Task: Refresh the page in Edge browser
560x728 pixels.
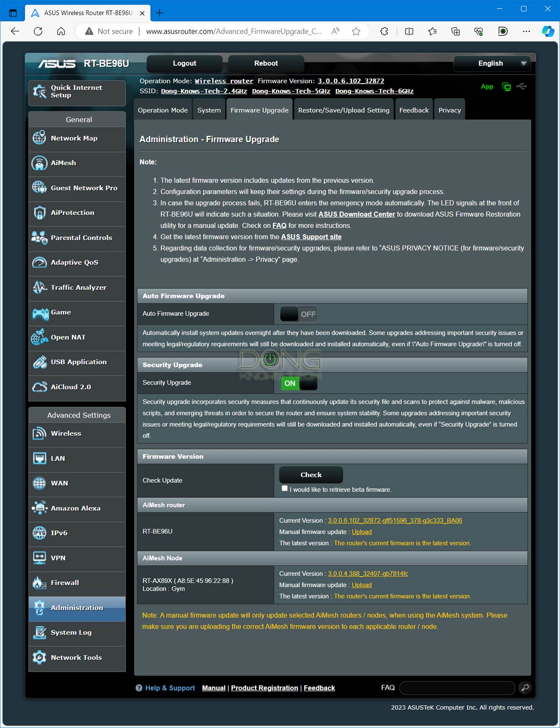Action: click(38, 31)
